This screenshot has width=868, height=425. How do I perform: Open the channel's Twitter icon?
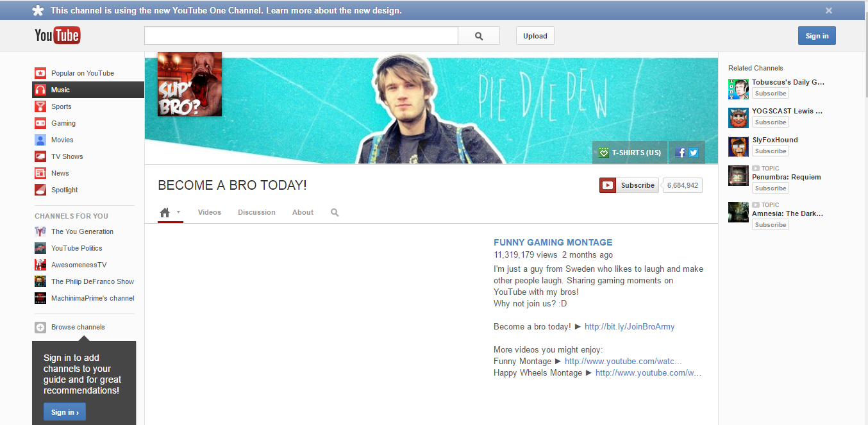pos(693,153)
